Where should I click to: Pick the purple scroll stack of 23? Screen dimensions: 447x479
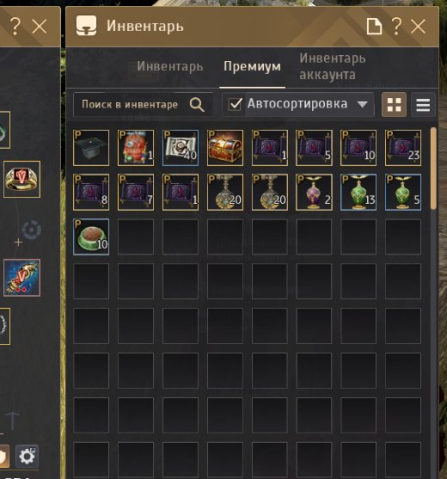point(403,148)
